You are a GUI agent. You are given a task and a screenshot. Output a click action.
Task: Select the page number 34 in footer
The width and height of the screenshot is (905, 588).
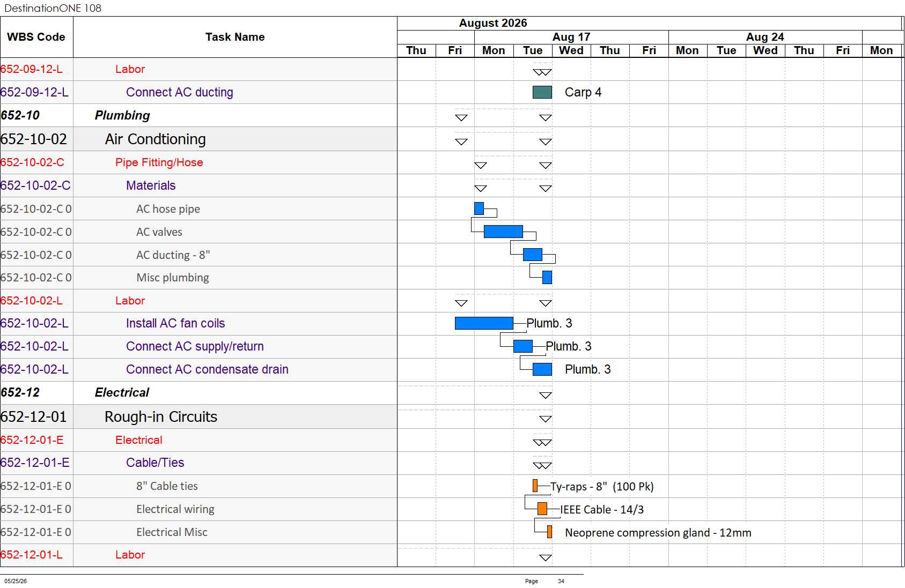pyautogui.click(x=561, y=581)
